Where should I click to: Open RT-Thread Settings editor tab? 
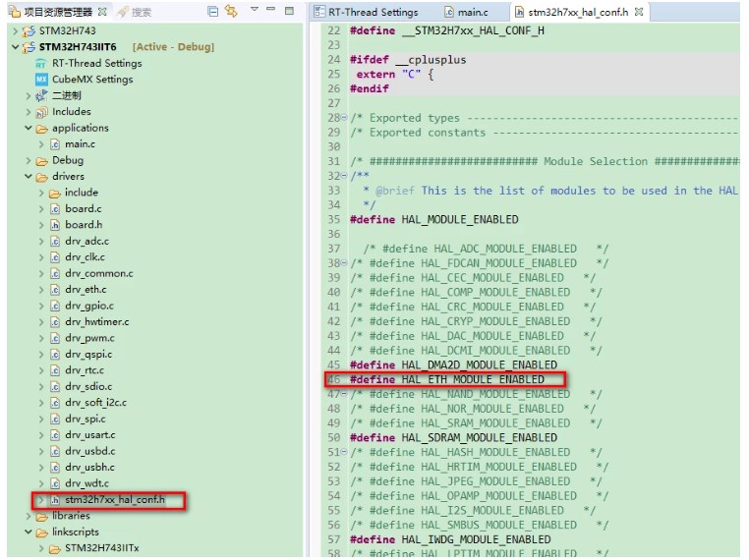click(367, 12)
